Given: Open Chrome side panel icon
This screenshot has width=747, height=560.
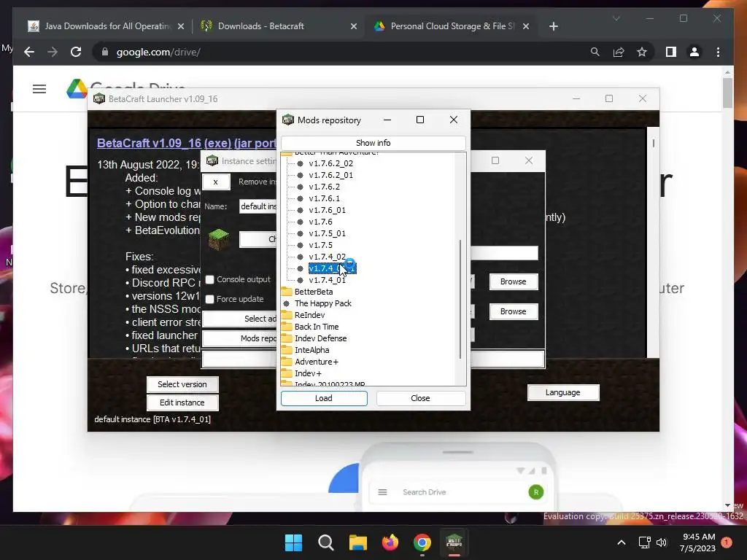Looking at the screenshot, I should pos(671,52).
